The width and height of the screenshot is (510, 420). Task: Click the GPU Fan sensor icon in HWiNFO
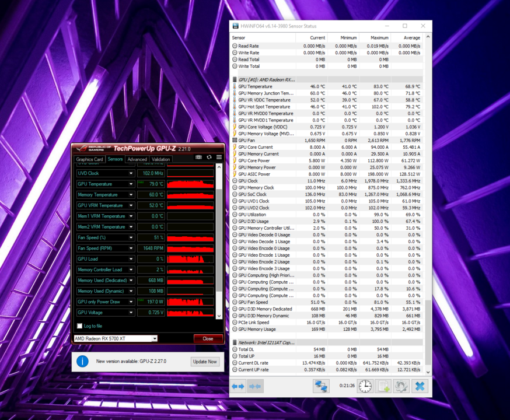(235, 141)
